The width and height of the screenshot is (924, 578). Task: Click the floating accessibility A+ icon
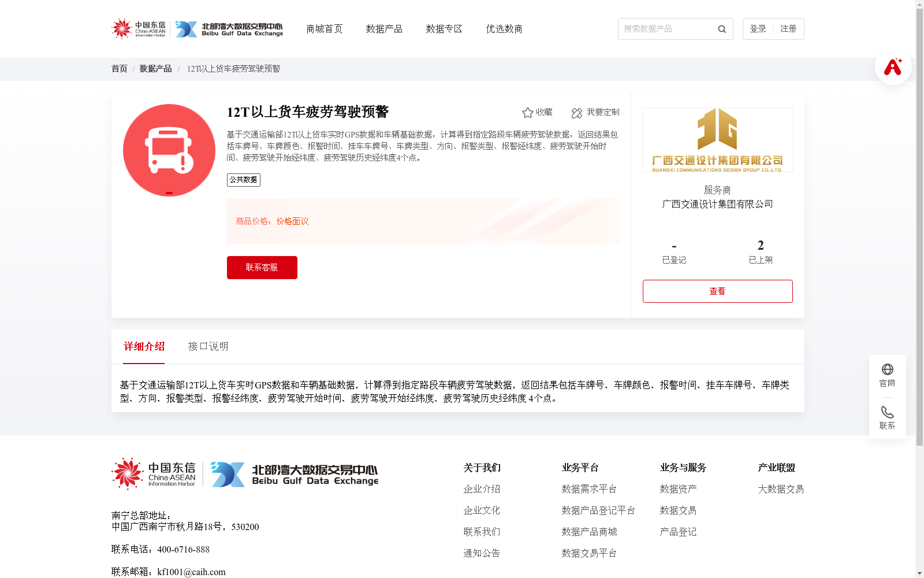[892, 66]
